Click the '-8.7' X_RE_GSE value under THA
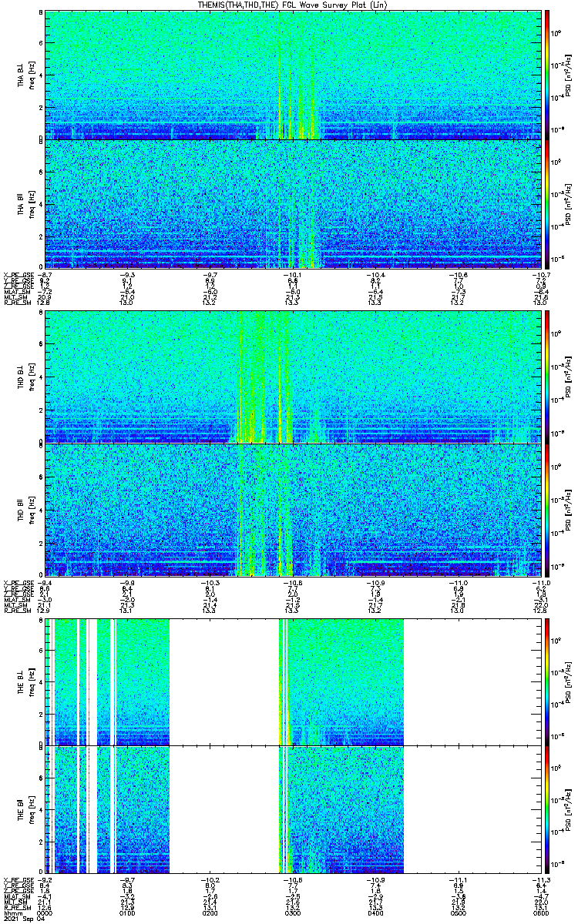Image resolution: width=578 pixels, height=924 pixels. click(x=46, y=274)
